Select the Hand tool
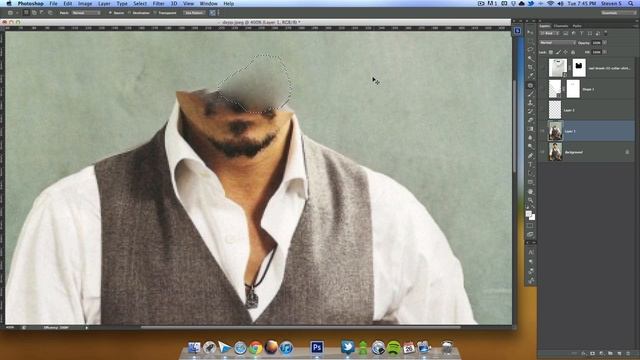640x360 pixels. click(530, 191)
